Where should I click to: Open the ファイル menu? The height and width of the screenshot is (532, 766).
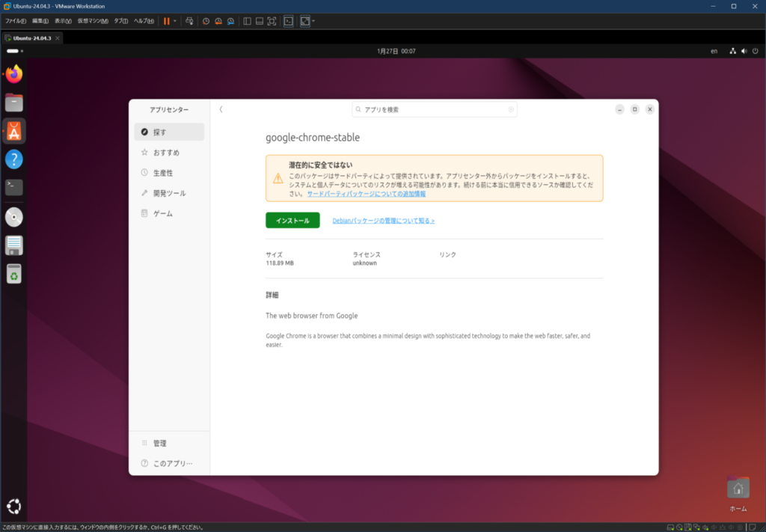tap(15, 21)
